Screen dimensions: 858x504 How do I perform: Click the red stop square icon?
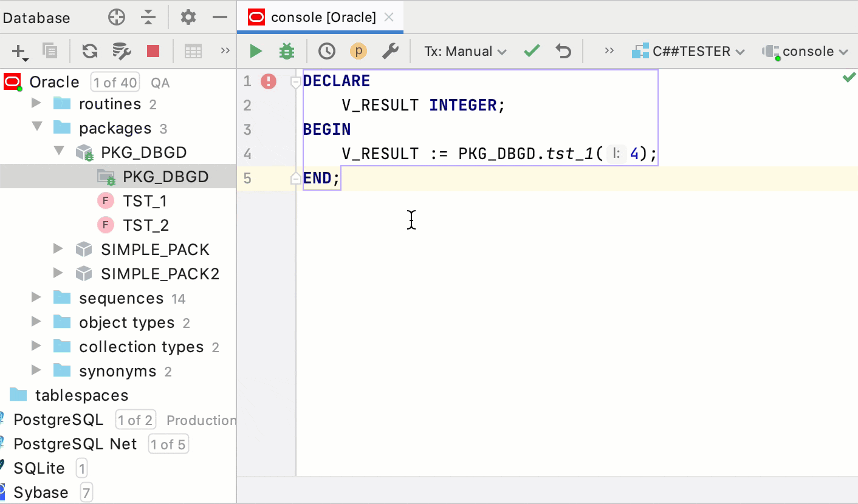[x=153, y=52]
